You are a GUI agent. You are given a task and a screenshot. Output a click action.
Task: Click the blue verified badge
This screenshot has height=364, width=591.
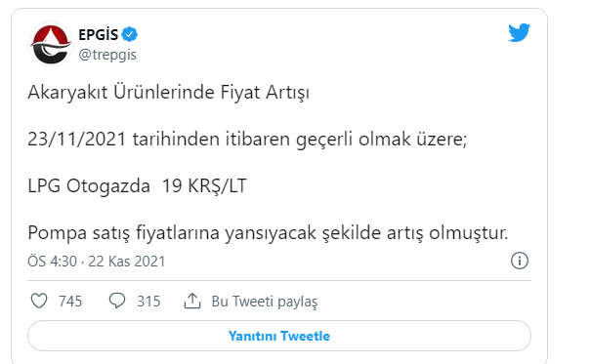pos(130,34)
